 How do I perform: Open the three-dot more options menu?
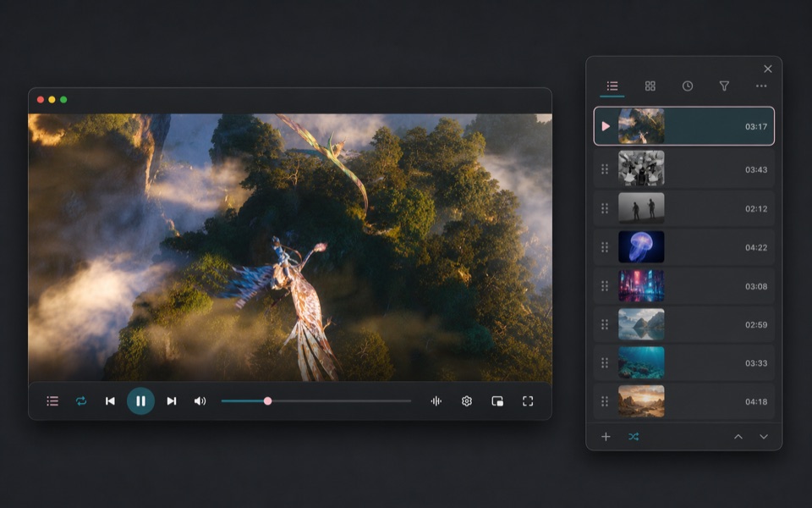tap(761, 86)
